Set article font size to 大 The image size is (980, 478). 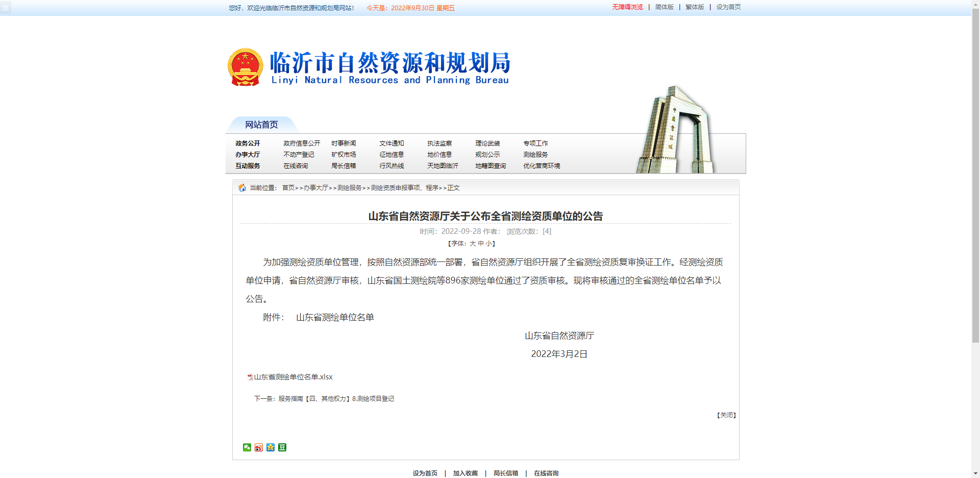point(472,244)
